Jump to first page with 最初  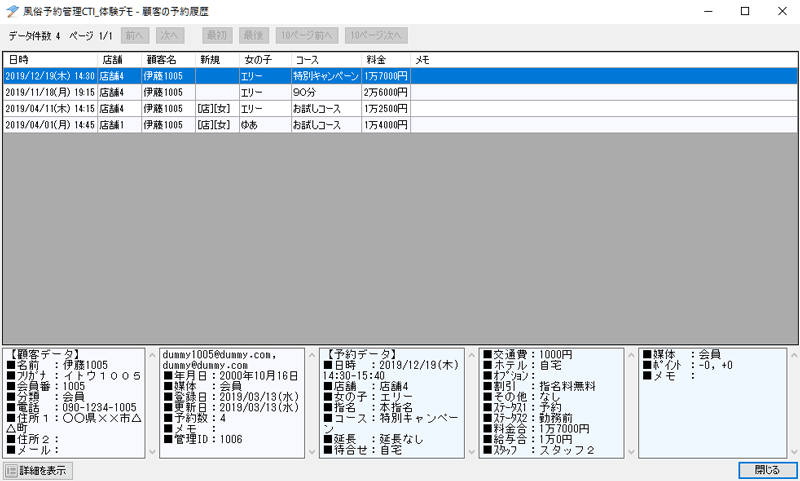[x=218, y=35]
